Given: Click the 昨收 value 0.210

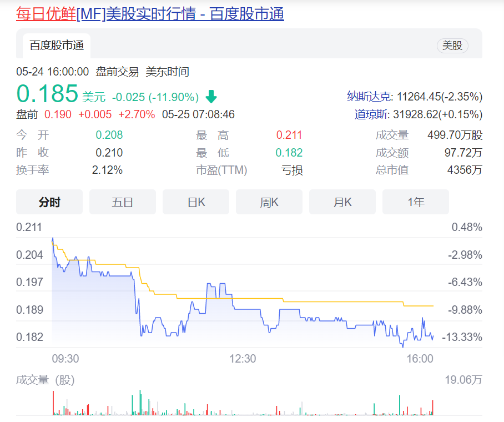Looking at the screenshot, I should 109,153.
